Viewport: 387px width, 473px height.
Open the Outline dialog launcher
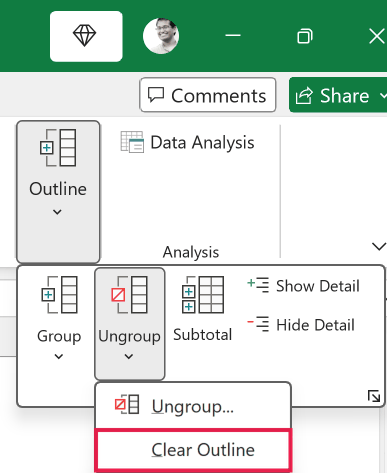(x=374, y=396)
